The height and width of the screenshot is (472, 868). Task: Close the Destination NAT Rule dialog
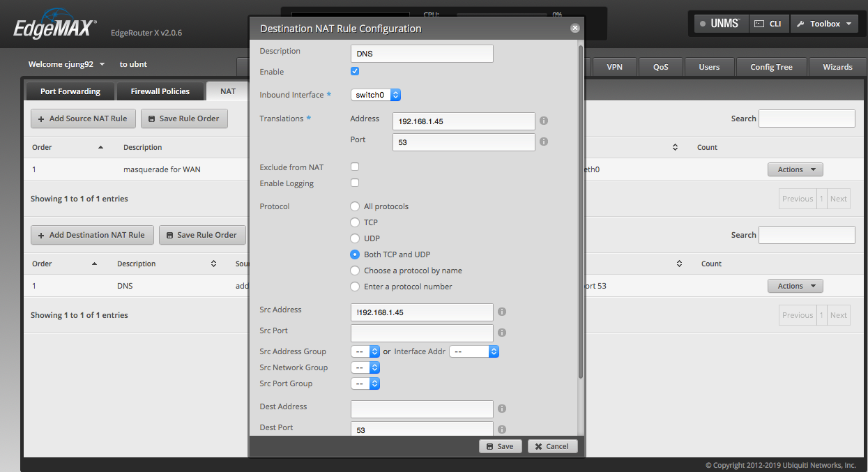pyautogui.click(x=574, y=29)
